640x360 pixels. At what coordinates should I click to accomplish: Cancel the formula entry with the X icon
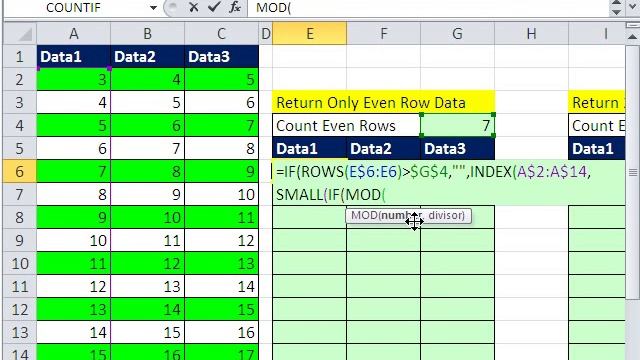click(x=193, y=7)
